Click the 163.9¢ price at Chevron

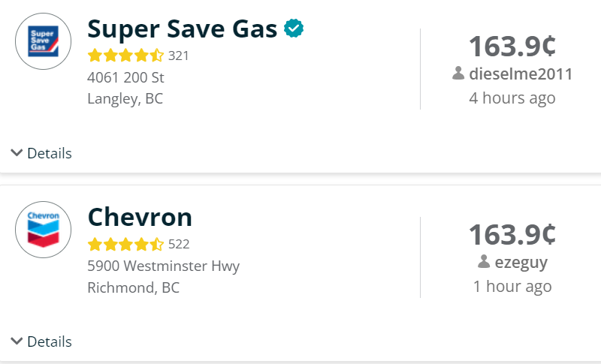tap(512, 235)
